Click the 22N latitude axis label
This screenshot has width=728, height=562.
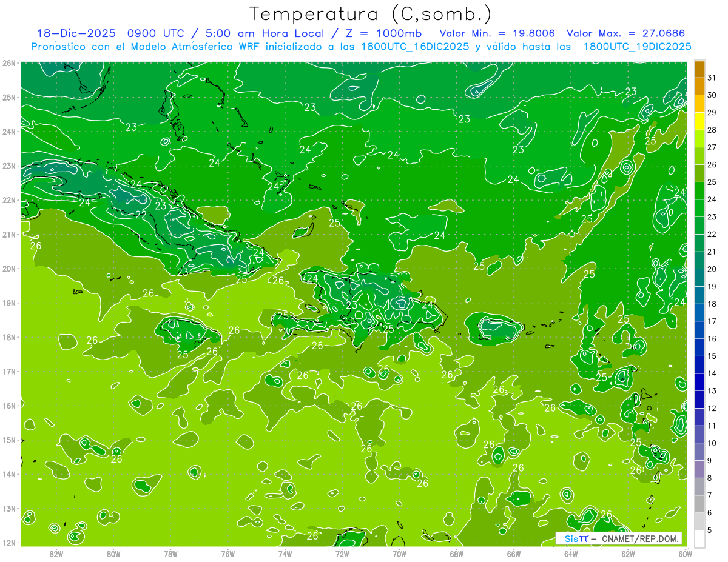click(x=8, y=200)
